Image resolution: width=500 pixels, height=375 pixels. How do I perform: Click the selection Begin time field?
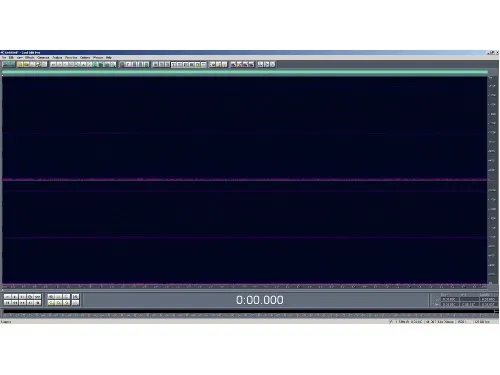(450, 299)
